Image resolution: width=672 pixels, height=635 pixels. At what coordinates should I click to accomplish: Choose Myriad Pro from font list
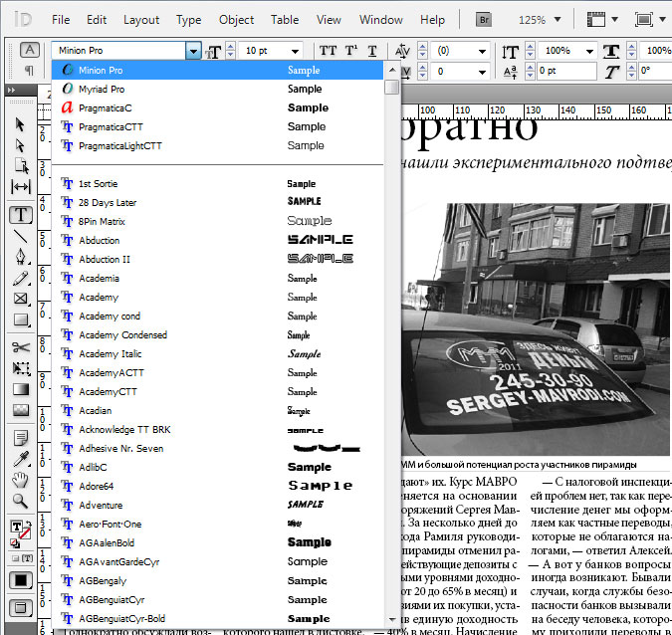(217, 89)
